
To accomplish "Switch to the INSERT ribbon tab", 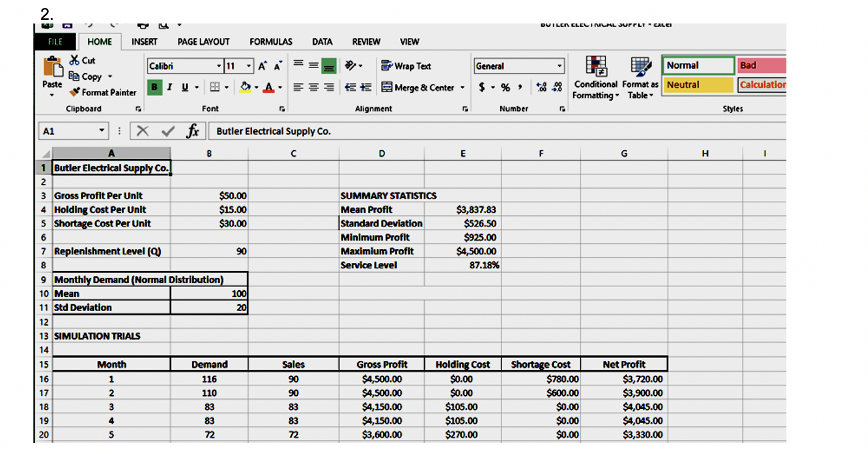I will [x=144, y=41].
